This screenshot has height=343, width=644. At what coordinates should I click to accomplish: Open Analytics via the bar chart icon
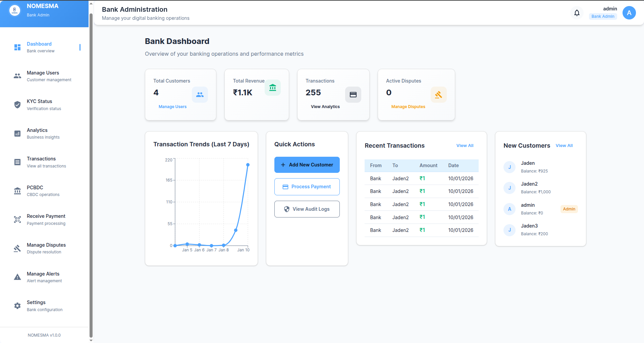pos(17,133)
